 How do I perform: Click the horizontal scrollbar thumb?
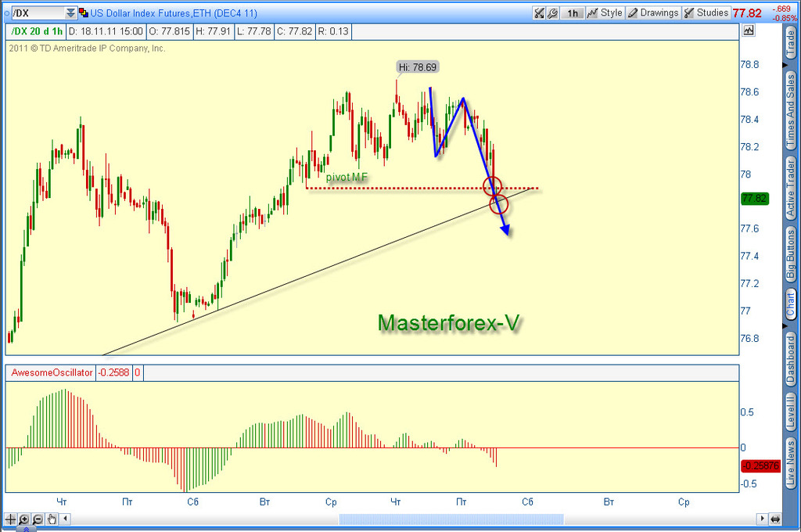(451, 519)
